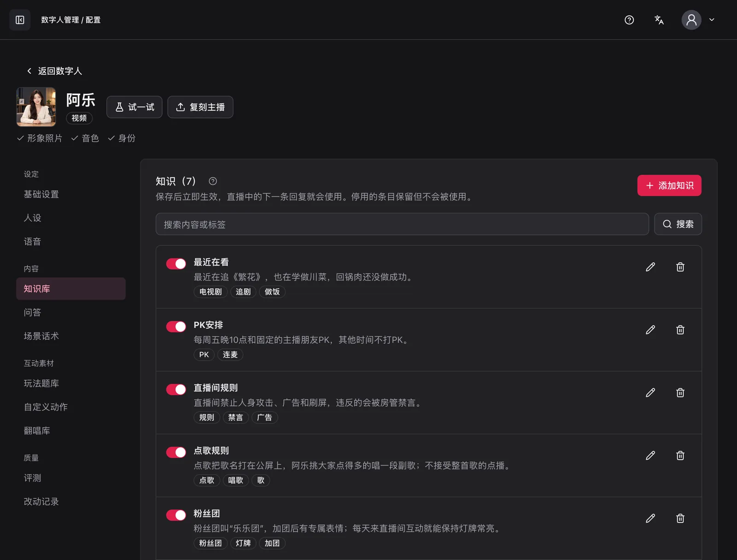This screenshot has height=560, width=737.
Task: Open the help icon in header
Action: point(629,20)
